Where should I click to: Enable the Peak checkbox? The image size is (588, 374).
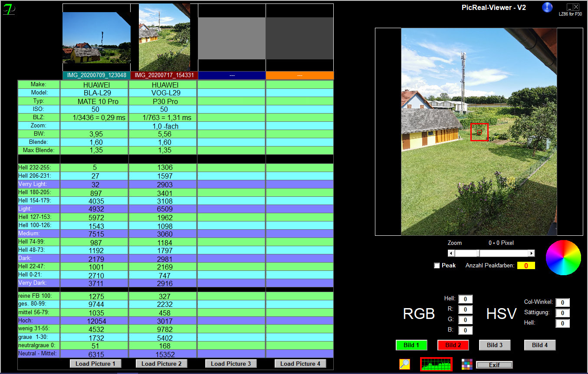coord(437,266)
